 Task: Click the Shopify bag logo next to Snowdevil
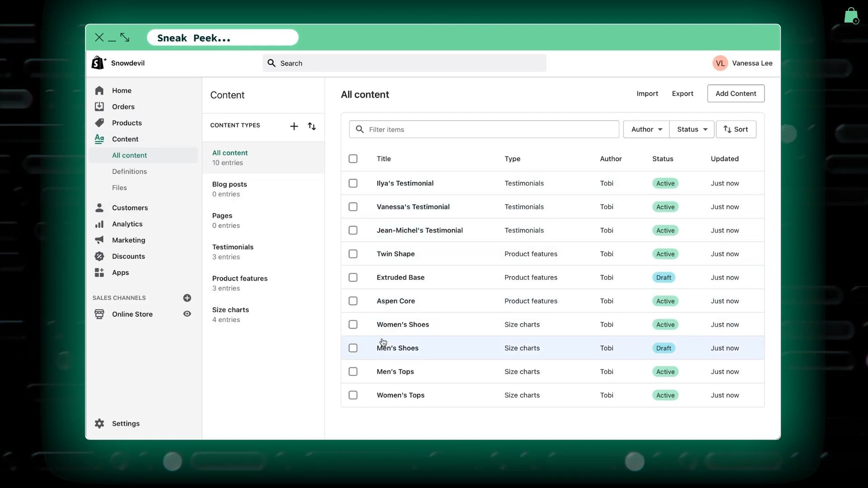pyautogui.click(x=99, y=63)
